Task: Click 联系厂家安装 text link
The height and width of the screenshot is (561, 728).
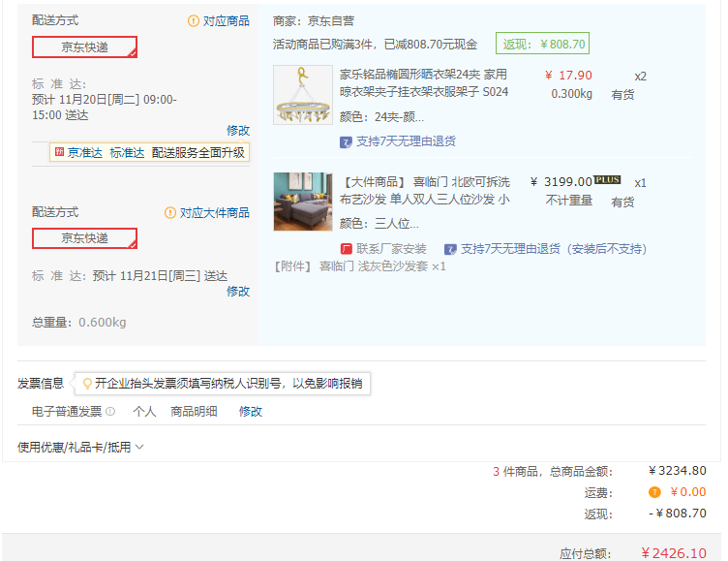Action: point(391,249)
